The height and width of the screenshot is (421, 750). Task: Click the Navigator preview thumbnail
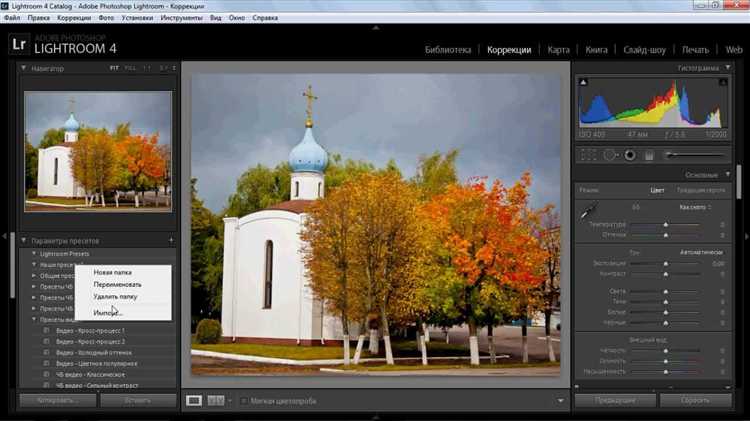pos(98,152)
